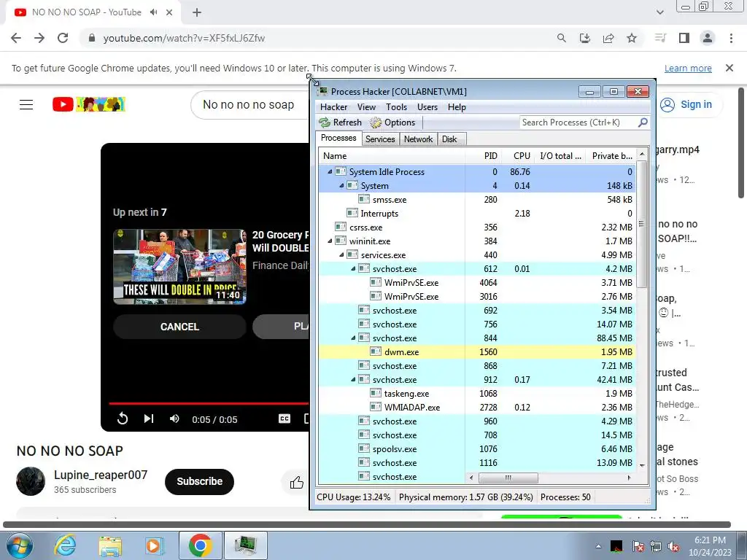Select the Interrupts row icon
747x560 pixels.
[x=352, y=214]
